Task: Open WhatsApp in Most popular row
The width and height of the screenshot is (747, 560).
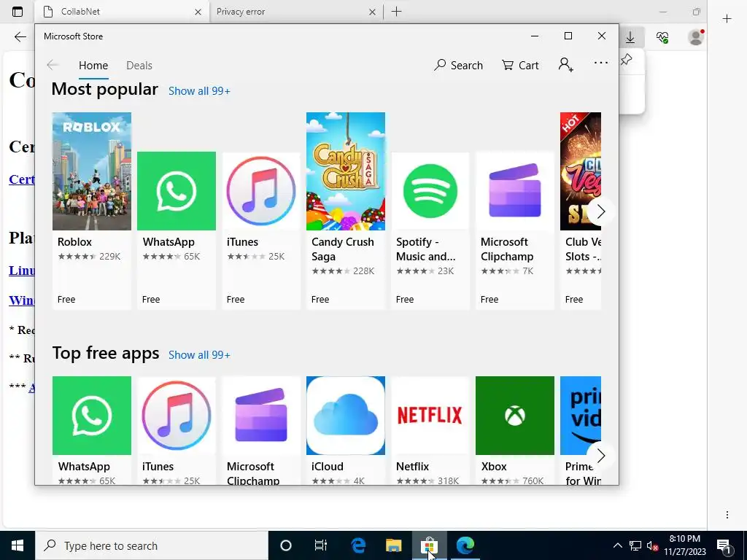Action: tap(177, 230)
